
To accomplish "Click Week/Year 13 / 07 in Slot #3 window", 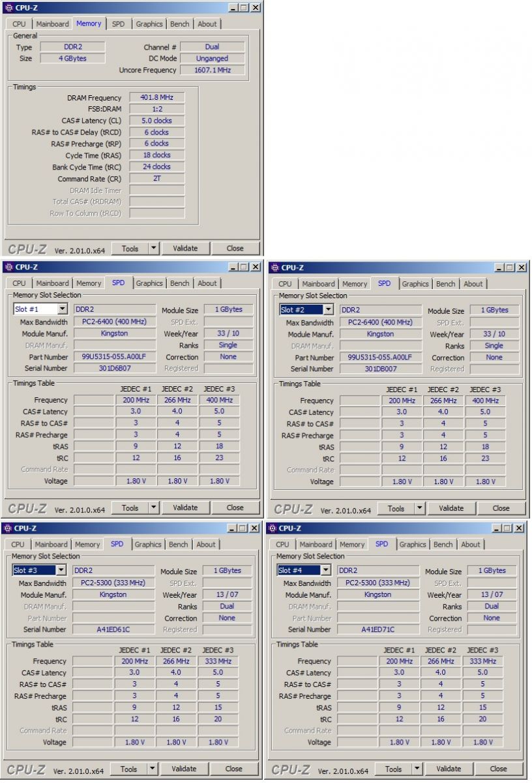I will tap(227, 594).
